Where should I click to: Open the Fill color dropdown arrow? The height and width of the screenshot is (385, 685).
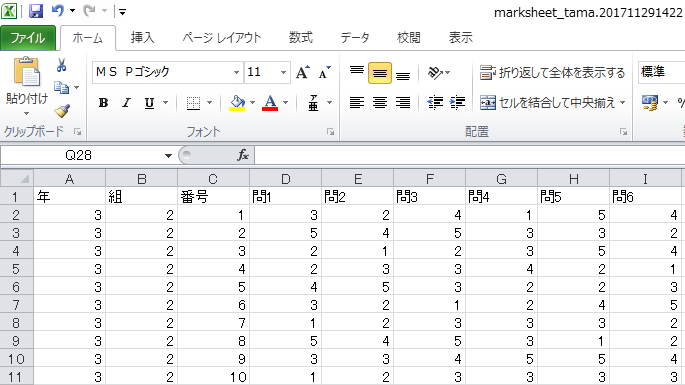tap(253, 103)
